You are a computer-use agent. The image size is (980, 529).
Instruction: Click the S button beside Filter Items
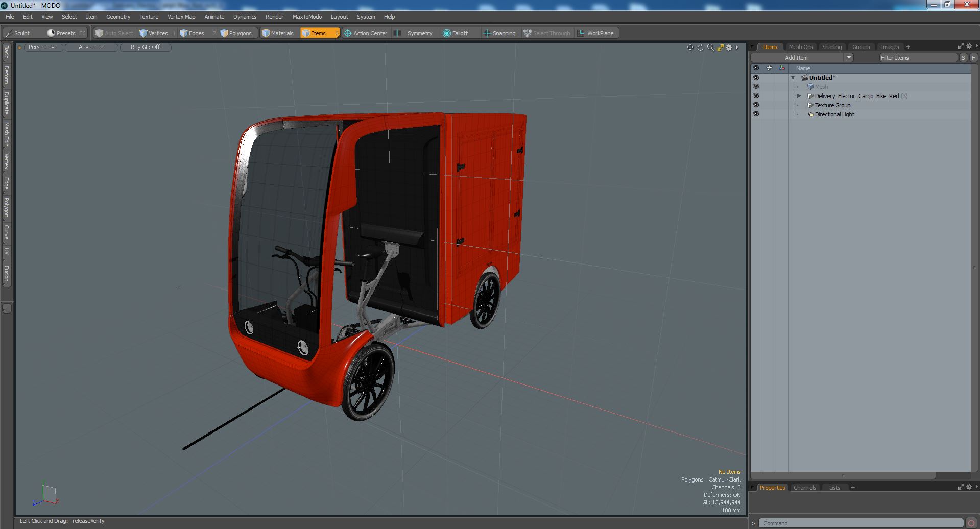[x=963, y=58]
